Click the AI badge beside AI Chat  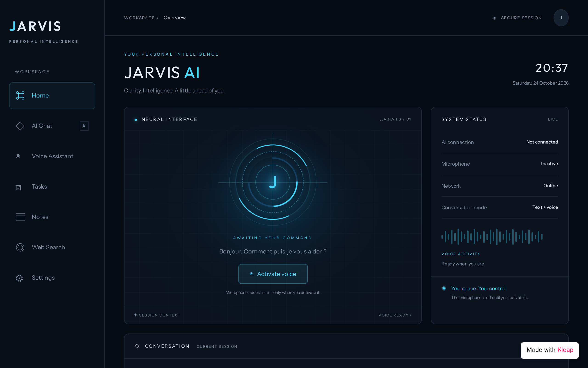coord(84,126)
